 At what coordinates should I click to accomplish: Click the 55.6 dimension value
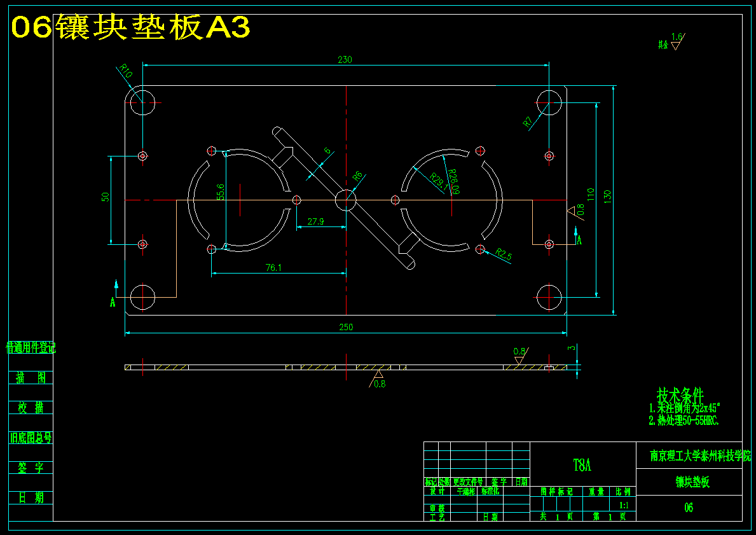click(x=221, y=191)
